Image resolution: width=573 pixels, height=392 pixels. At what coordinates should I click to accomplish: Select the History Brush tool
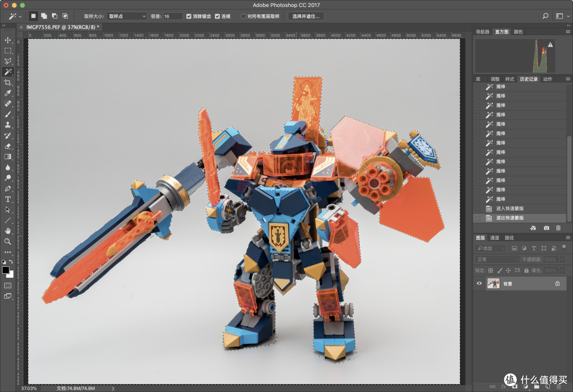(x=7, y=136)
